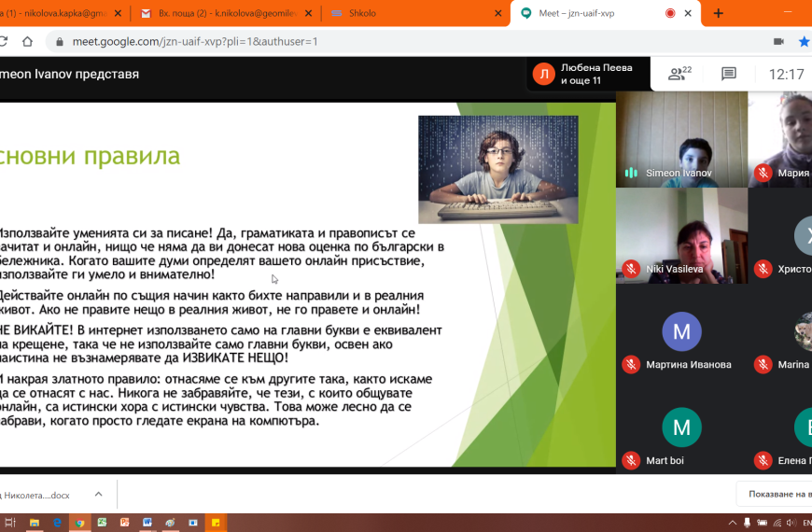812x532 pixels.
Task: Click the name label Мартина Иванова
Action: 688,365
